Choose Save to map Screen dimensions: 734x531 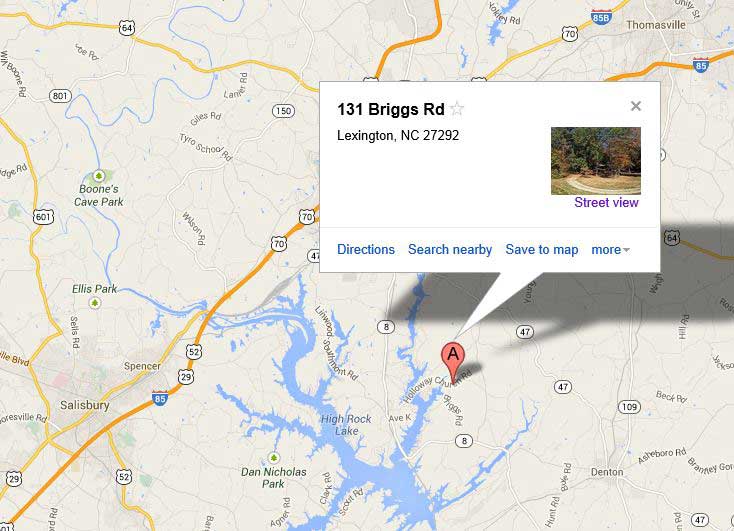(x=542, y=250)
